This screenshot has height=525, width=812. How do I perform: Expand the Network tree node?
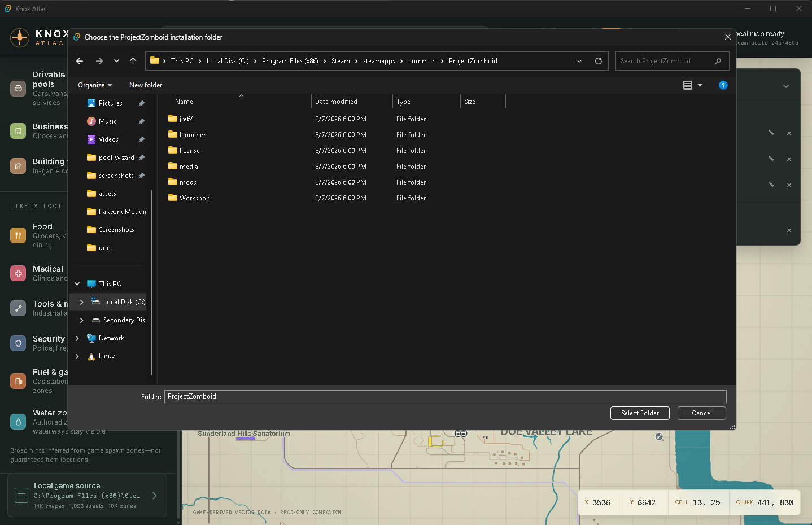[77, 338]
